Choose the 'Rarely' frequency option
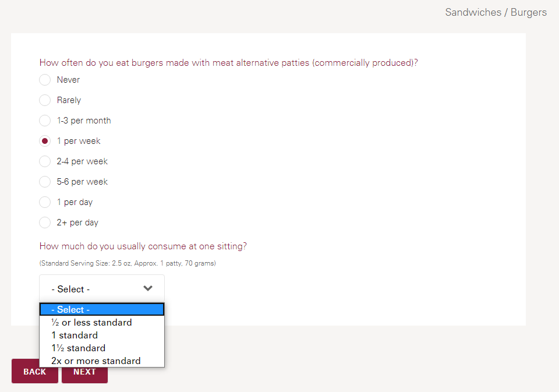The width and height of the screenshot is (559, 392). (45, 100)
